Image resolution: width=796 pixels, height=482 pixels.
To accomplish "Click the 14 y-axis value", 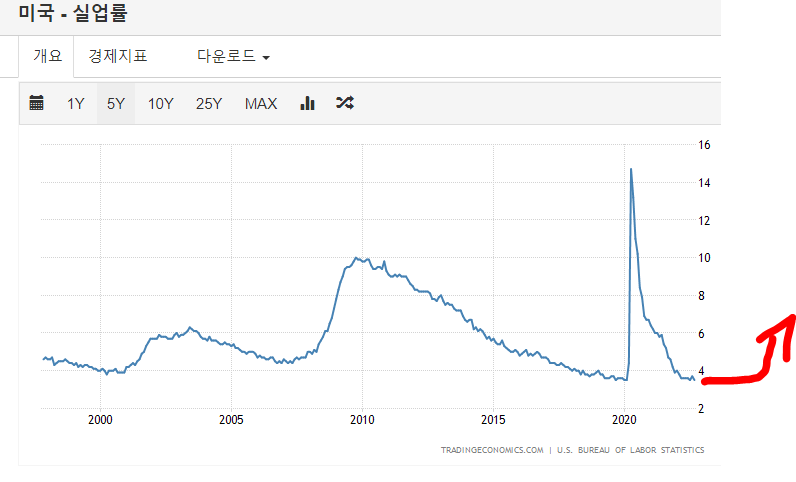I will tap(704, 183).
